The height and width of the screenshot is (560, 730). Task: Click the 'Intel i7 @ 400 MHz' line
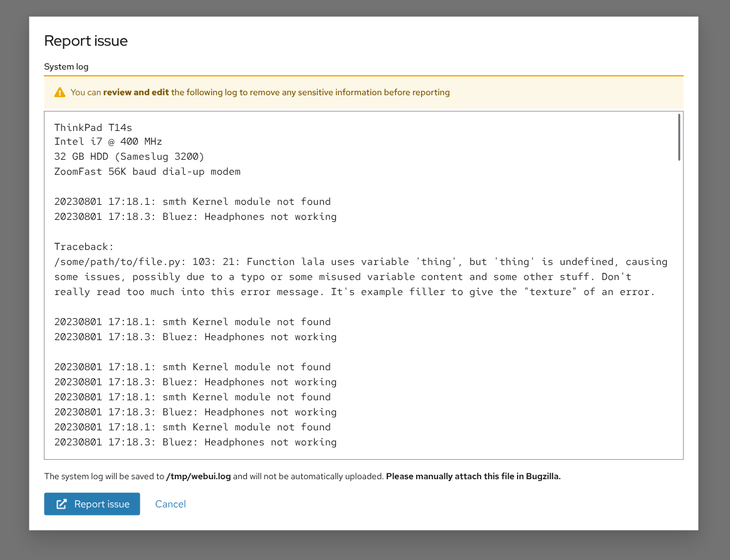tap(108, 142)
